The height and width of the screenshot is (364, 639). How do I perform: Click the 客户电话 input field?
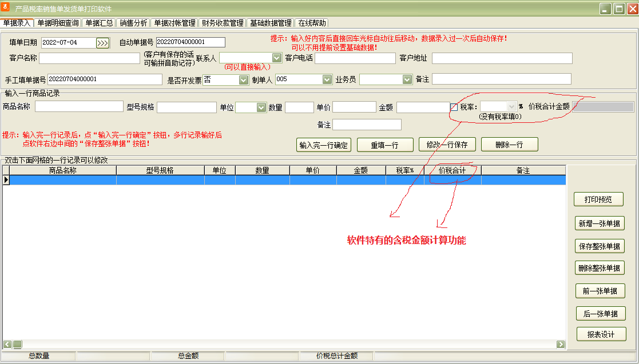pos(355,58)
